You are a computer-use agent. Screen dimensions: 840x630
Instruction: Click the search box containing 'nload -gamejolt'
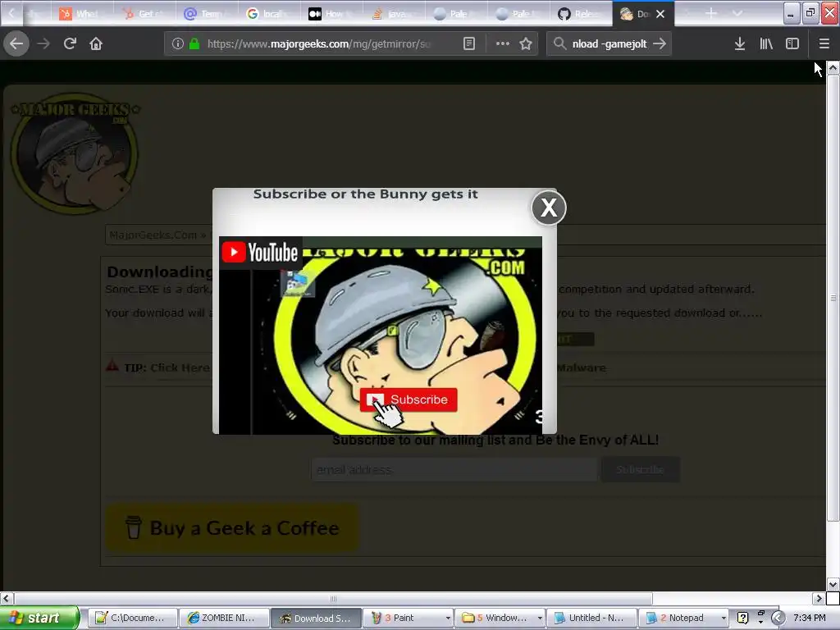coord(609,44)
